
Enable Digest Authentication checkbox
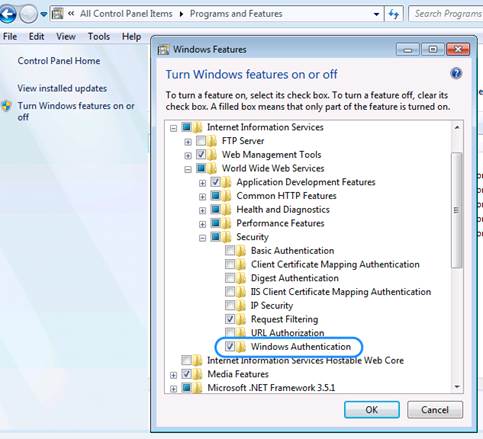tap(230, 278)
